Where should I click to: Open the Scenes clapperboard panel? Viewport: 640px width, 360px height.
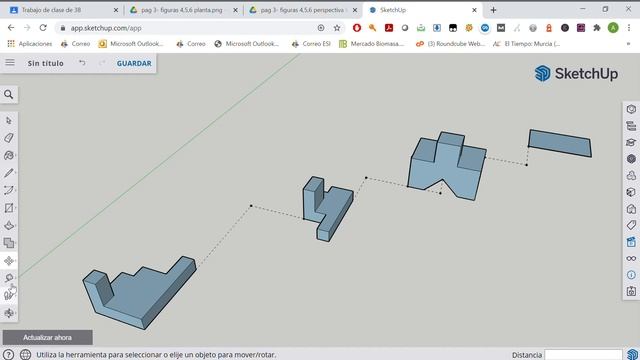[631, 242]
